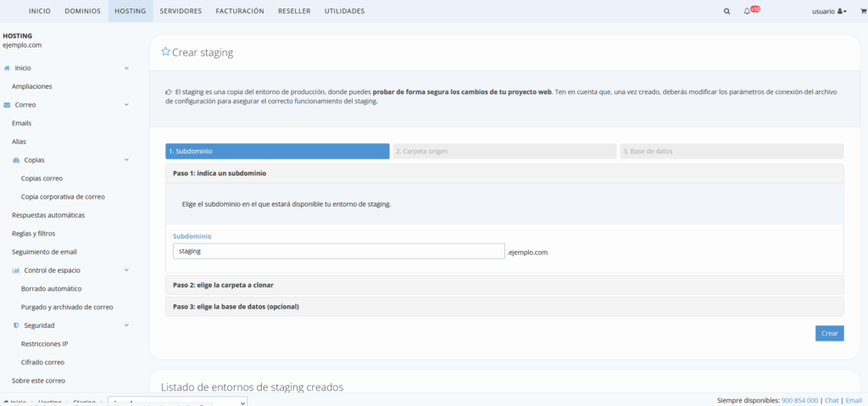Open Copia corporativa de correo
The image size is (868, 406).
[x=63, y=197]
